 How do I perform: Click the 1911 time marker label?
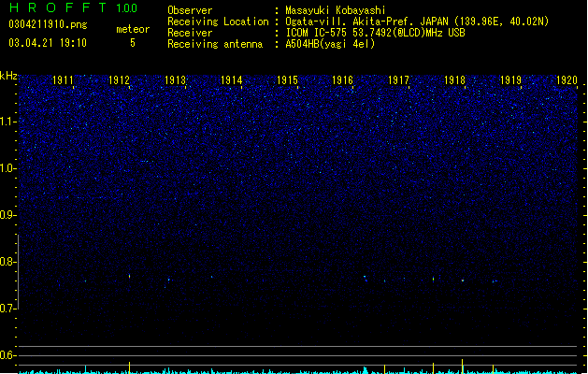pyautogui.click(x=63, y=80)
